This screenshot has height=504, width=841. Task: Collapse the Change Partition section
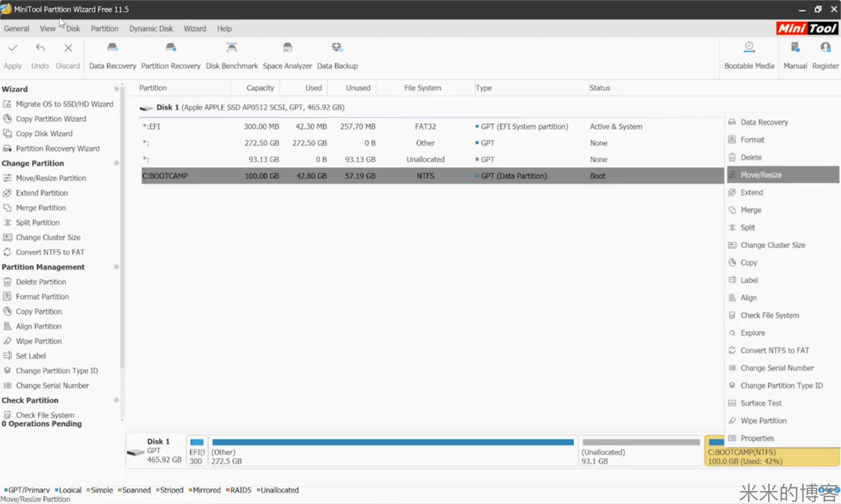(x=116, y=163)
